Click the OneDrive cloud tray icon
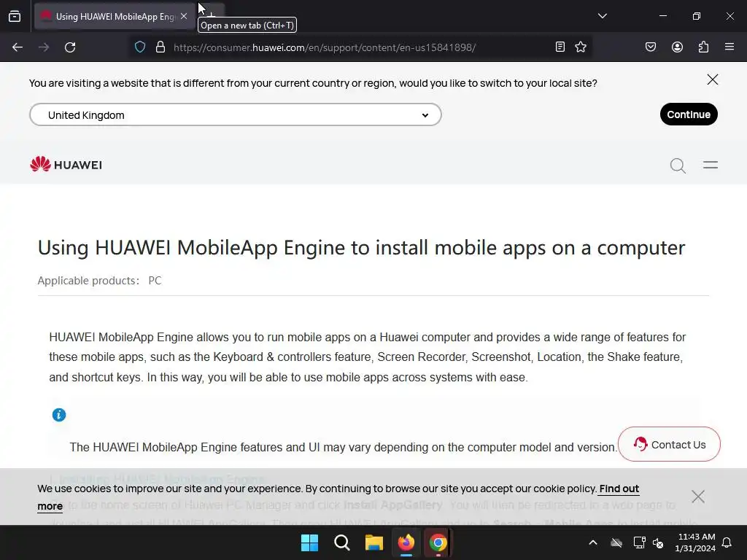 tap(616, 542)
